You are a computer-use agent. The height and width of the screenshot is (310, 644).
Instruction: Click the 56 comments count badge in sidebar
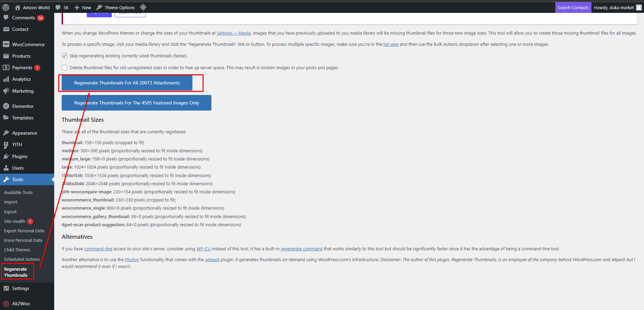41,18
